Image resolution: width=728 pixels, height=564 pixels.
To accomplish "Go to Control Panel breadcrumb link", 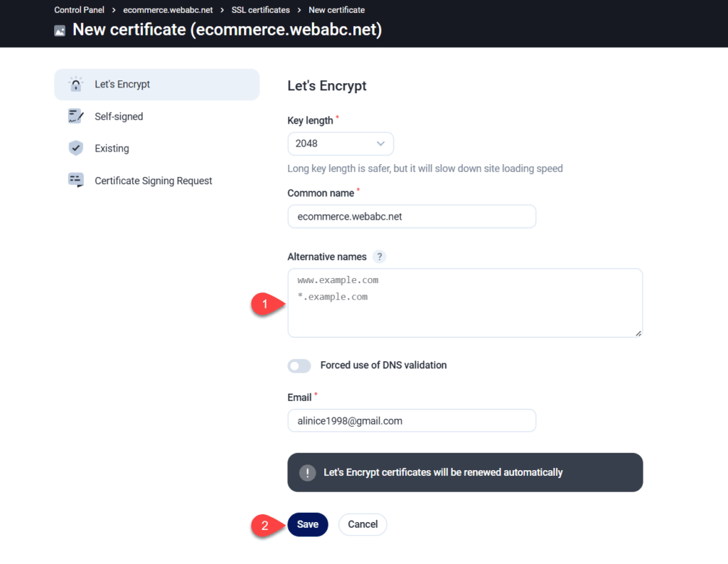I will [x=79, y=10].
